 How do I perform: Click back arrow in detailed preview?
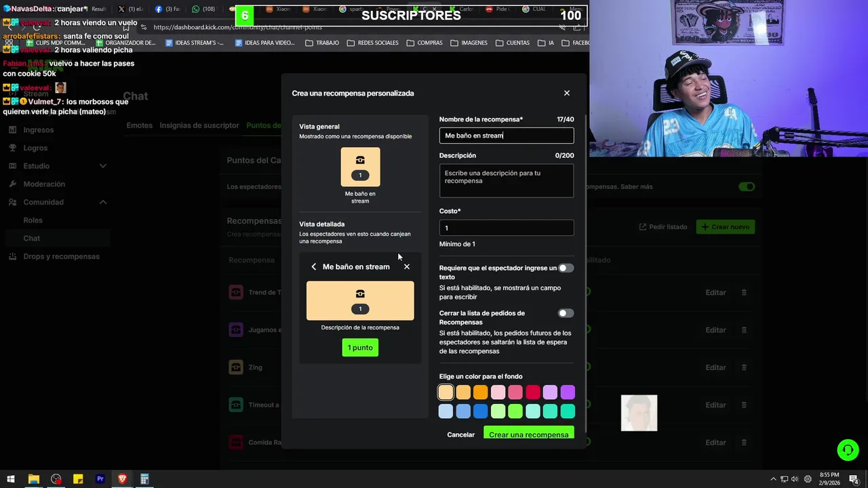[x=314, y=267]
